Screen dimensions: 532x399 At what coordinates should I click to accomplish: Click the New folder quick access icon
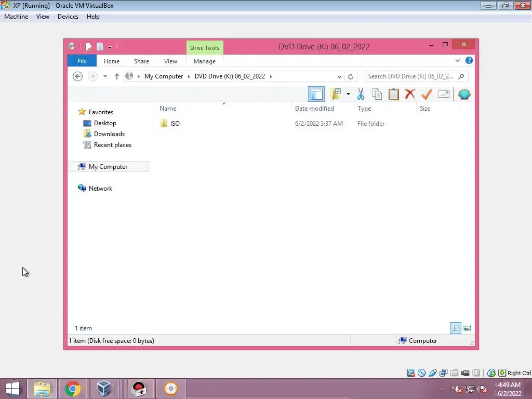pyautogui.click(x=100, y=46)
